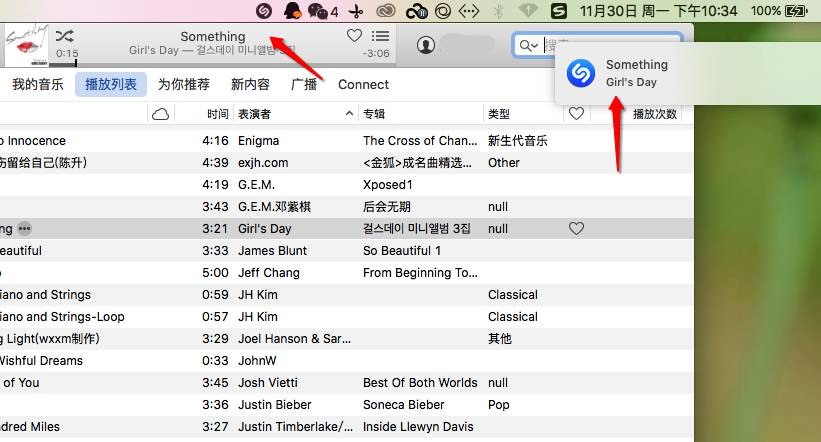Select the JohnW row
Viewport: 821px width, 442px height.
(x=347, y=361)
